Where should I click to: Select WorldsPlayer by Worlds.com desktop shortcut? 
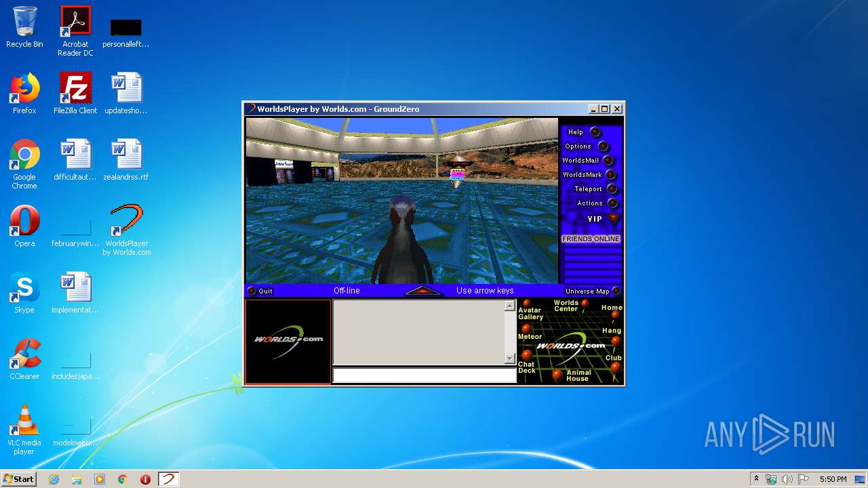(x=126, y=230)
